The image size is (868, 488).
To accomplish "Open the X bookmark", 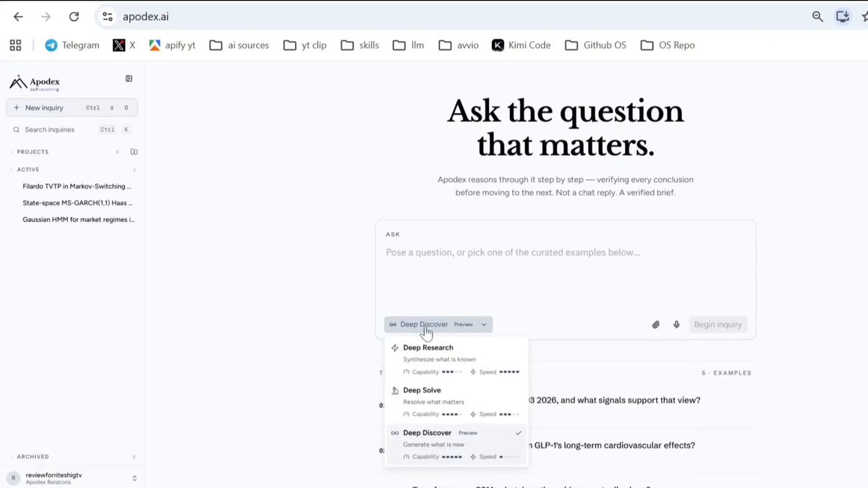I will pyautogui.click(x=124, y=45).
